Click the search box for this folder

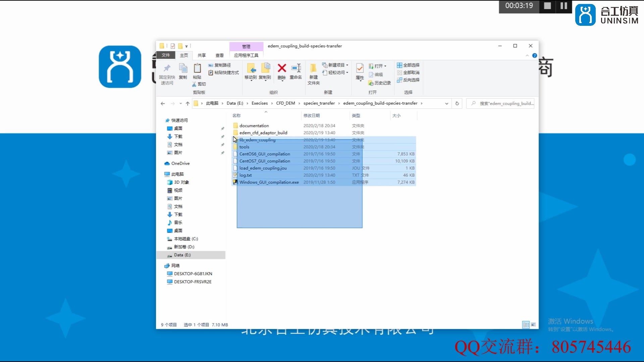(500, 104)
